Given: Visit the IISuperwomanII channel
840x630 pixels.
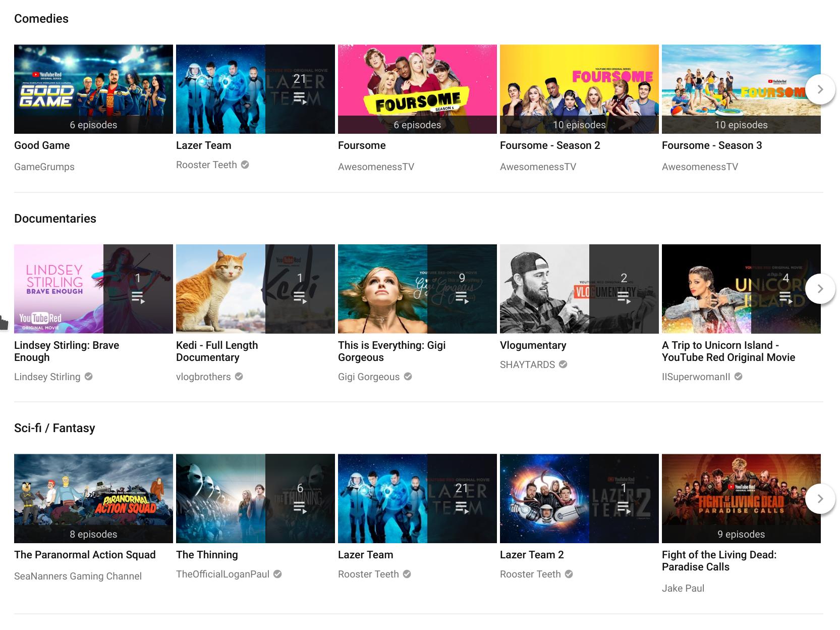Looking at the screenshot, I should pos(696,377).
